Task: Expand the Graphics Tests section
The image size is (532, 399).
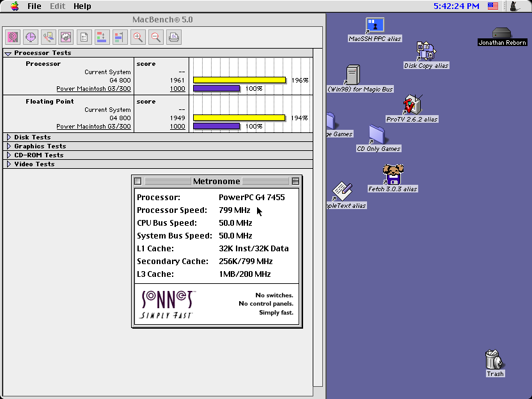Action: tap(9, 146)
